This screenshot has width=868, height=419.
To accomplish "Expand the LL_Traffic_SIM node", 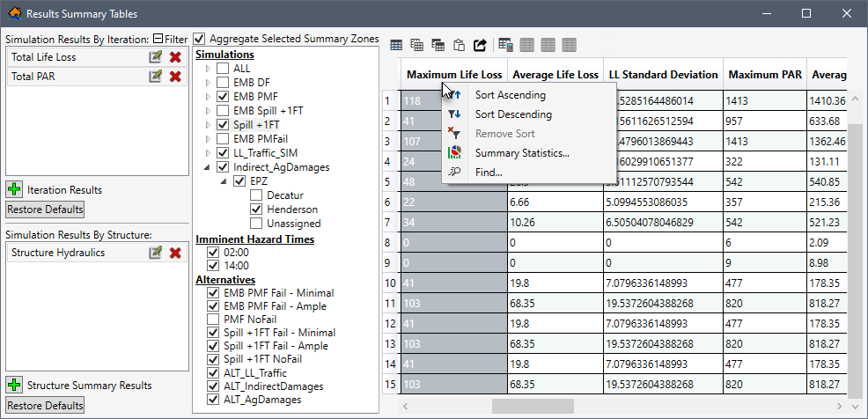I will click(x=208, y=153).
